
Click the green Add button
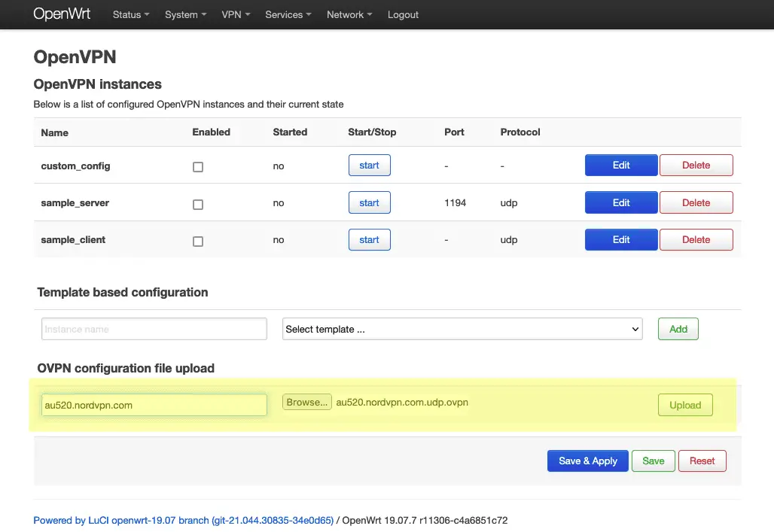pos(678,329)
